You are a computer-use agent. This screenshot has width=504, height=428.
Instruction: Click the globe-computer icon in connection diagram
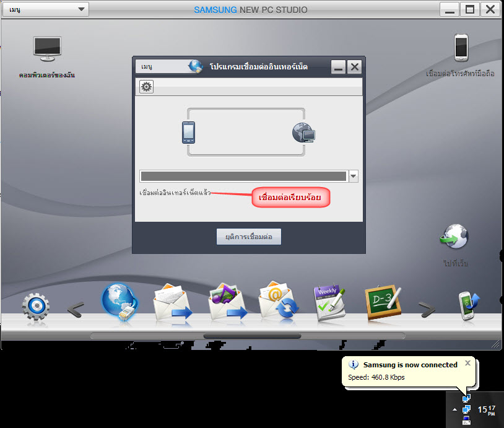[x=304, y=133]
